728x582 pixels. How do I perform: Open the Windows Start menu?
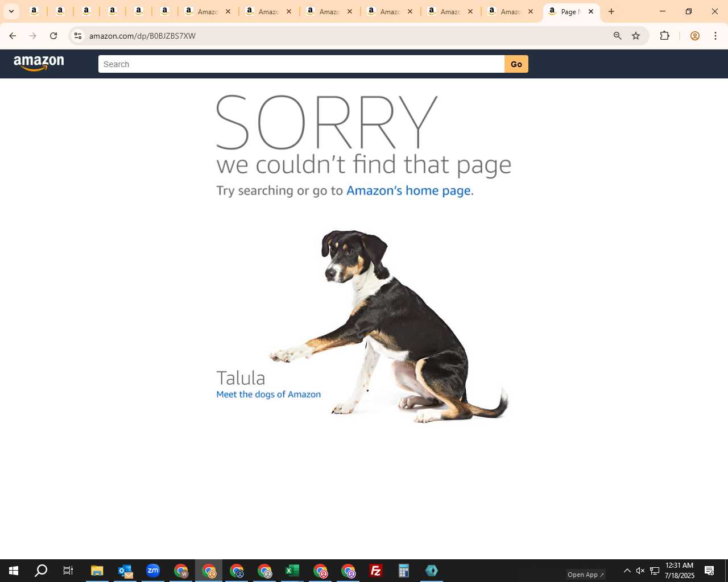pos(14,571)
